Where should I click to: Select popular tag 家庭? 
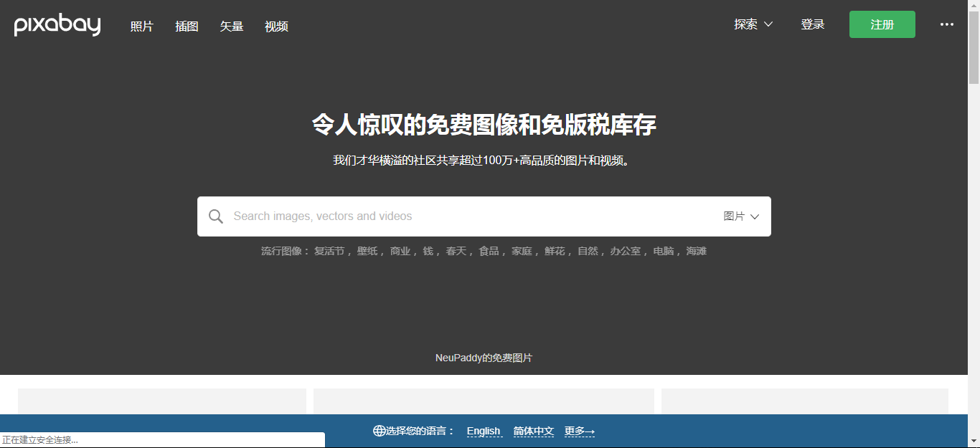pos(522,251)
